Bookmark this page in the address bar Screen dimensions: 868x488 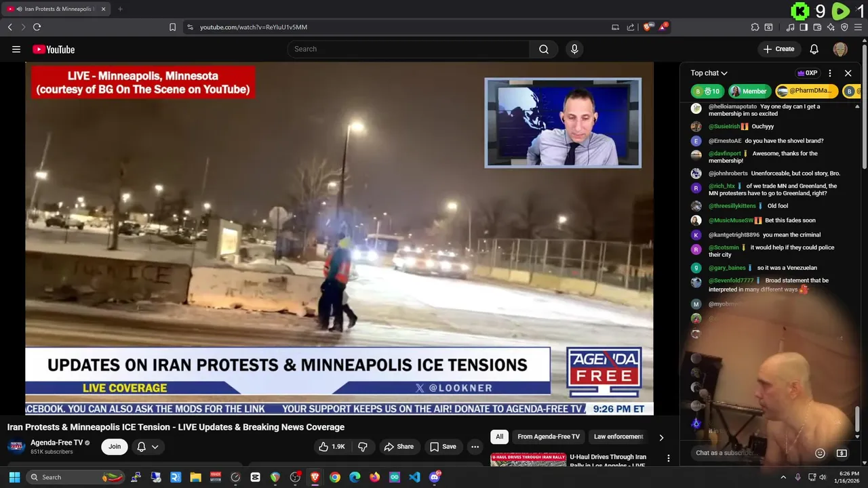pos(172,27)
